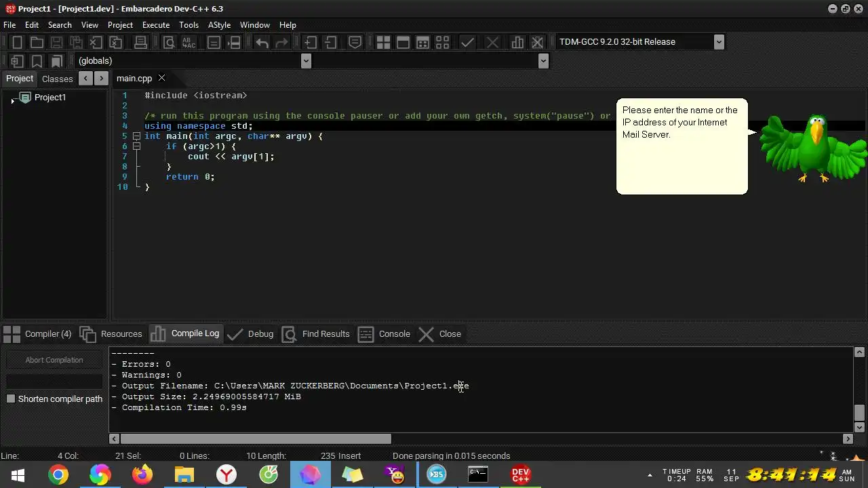868x488 pixels.
Task: Click the Syntax Check checkmark icon
Action: (467, 42)
